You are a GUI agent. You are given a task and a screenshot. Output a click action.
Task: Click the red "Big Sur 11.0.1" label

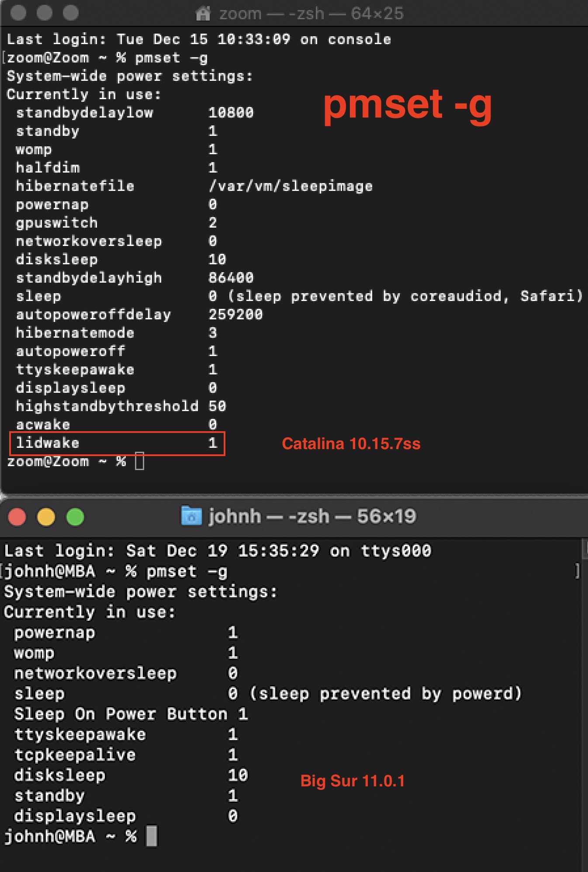352,781
